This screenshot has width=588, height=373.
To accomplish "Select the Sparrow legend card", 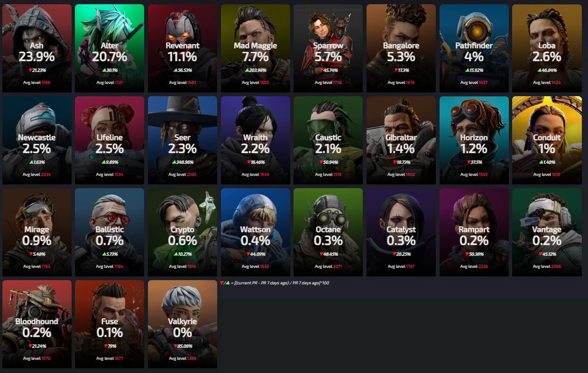I will (328, 49).
